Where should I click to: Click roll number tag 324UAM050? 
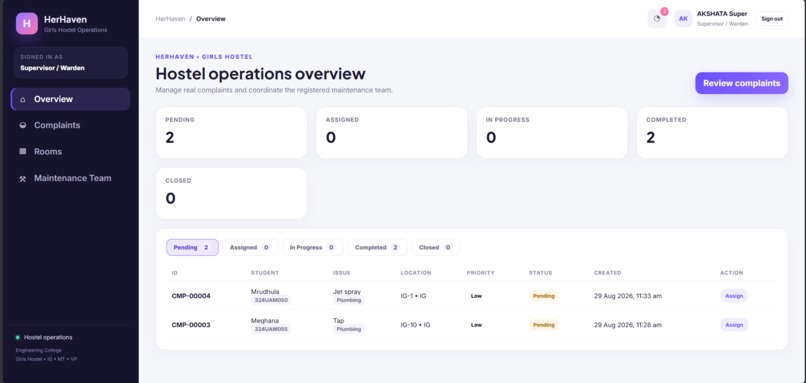271,300
